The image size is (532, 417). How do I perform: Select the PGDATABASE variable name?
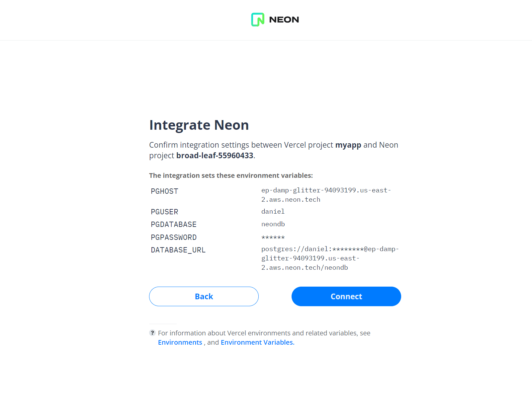pyautogui.click(x=174, y=225)
